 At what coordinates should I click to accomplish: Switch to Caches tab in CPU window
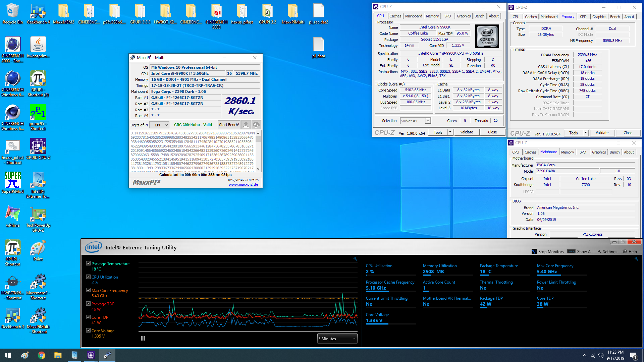click(x=395, y=16)
